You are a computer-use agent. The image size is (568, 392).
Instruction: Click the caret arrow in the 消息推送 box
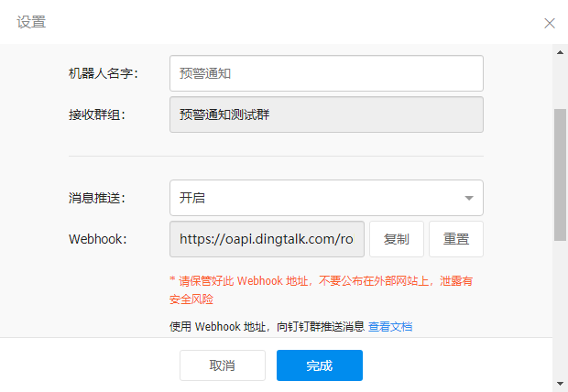click(468, 198)
